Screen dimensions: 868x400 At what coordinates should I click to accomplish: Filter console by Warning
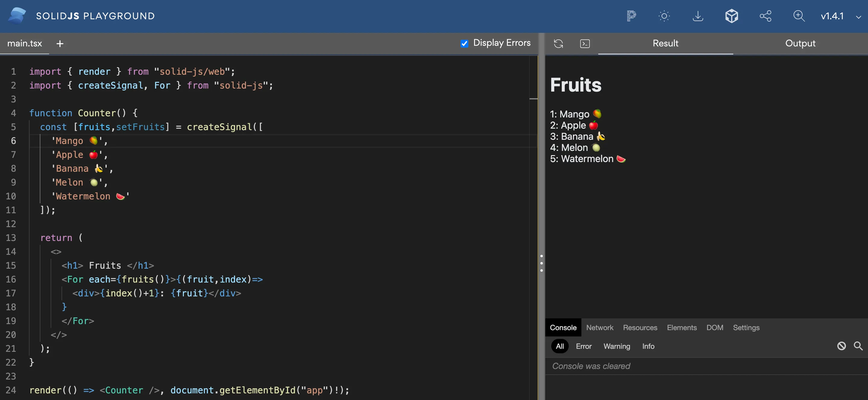[617, 346]
